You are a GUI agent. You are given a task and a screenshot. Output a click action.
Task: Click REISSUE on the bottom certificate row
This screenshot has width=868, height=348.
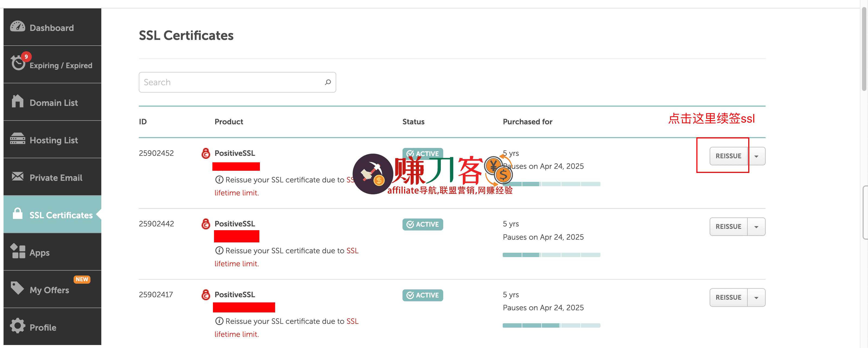pos(728,297)
